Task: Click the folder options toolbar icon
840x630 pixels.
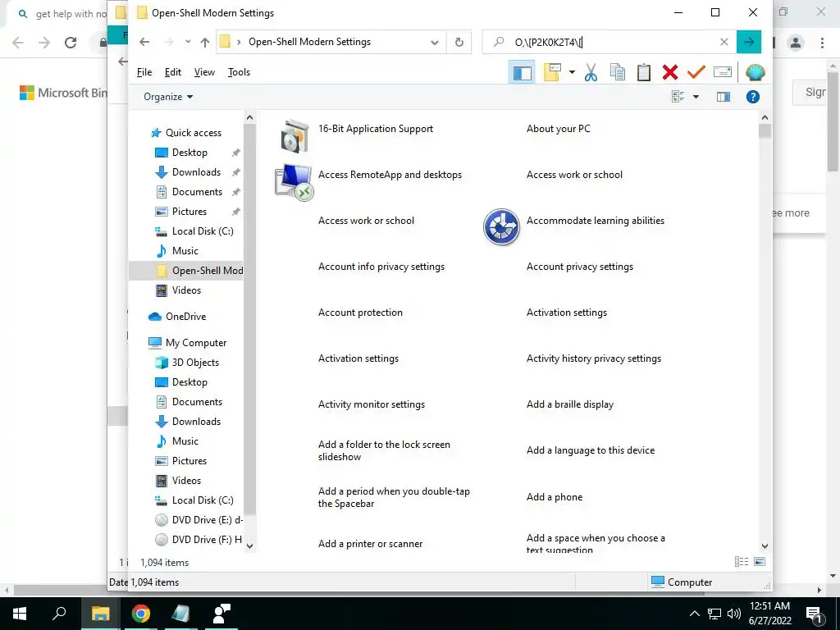Action: (x=552, y=72)
